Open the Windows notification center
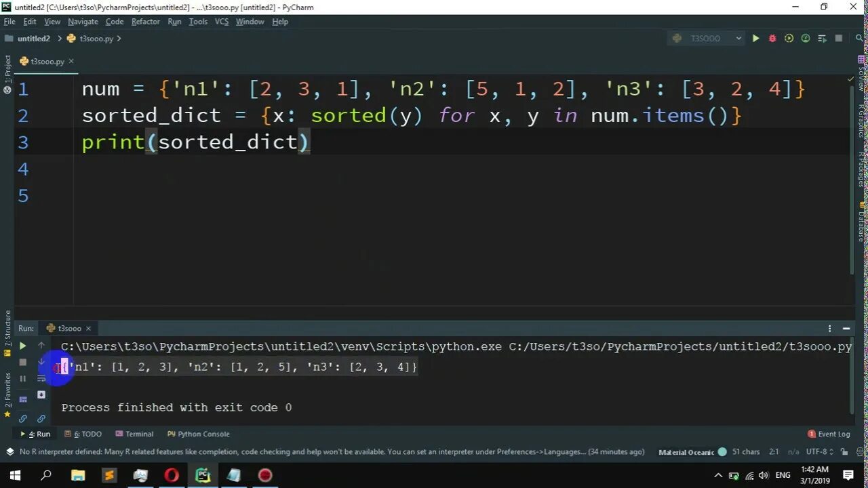The width and height of the screenshot is (868, 488). 848,475
